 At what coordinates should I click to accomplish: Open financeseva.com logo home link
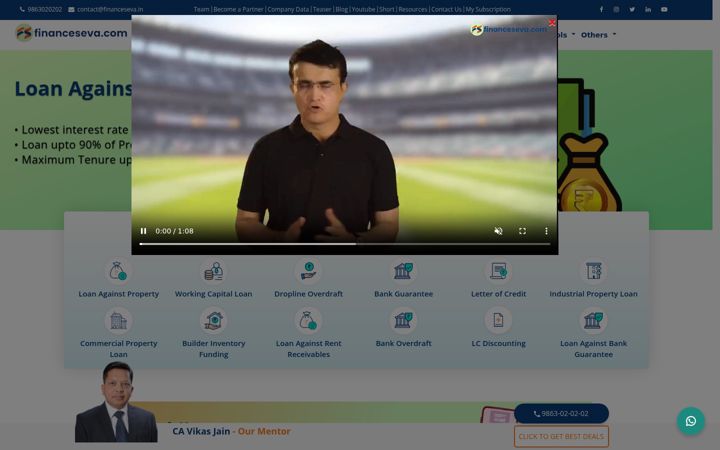click(x=72, y=33)
